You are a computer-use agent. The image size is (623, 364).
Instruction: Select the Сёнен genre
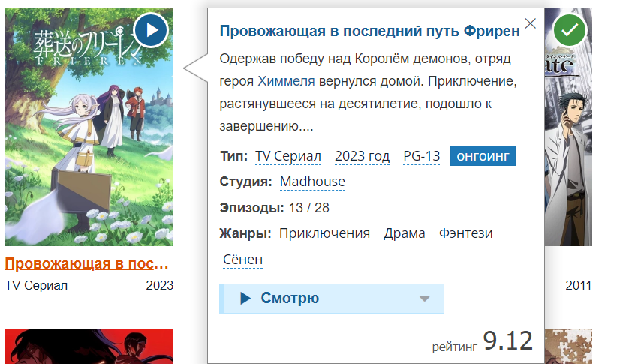[242, 260]
